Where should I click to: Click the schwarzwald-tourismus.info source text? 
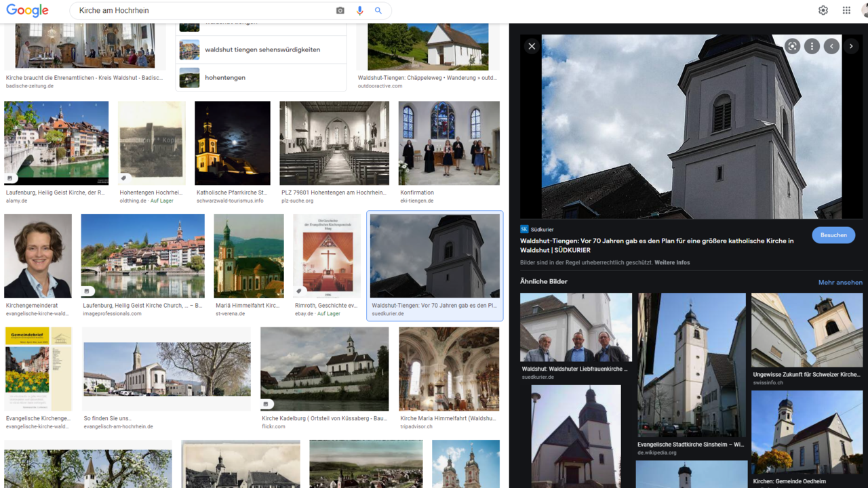[230, 201]
